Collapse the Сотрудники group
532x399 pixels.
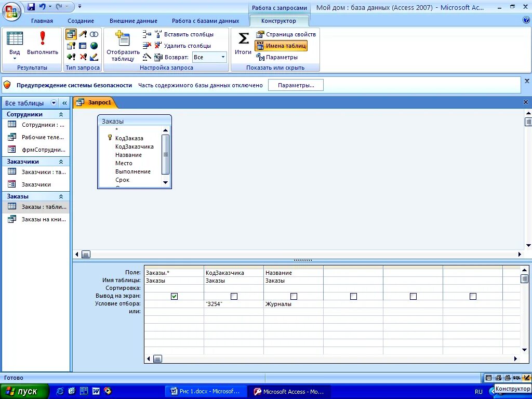tap(61, 114)
